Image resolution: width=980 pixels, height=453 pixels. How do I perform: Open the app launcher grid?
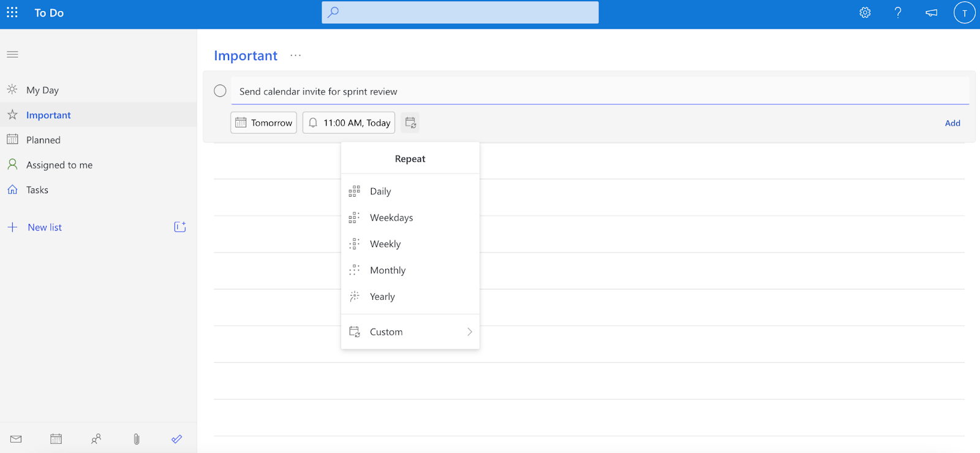[12, 12]
